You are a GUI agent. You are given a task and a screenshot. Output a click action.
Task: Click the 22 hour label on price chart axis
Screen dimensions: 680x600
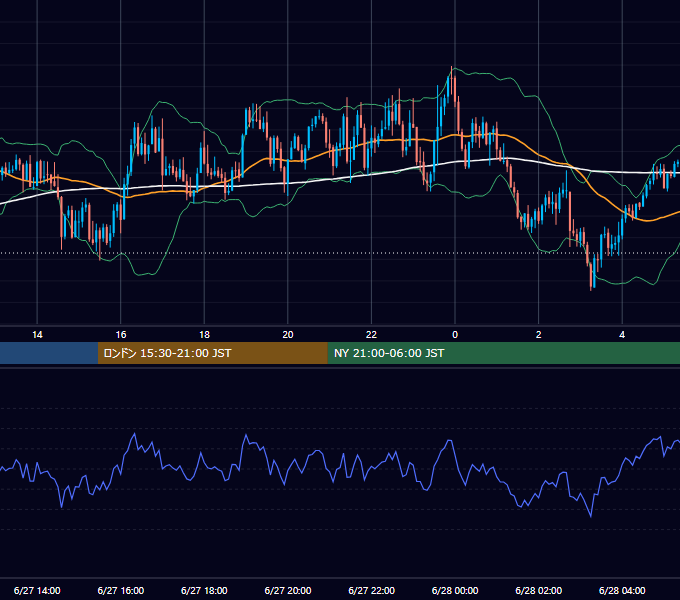(x=371, y=335)
